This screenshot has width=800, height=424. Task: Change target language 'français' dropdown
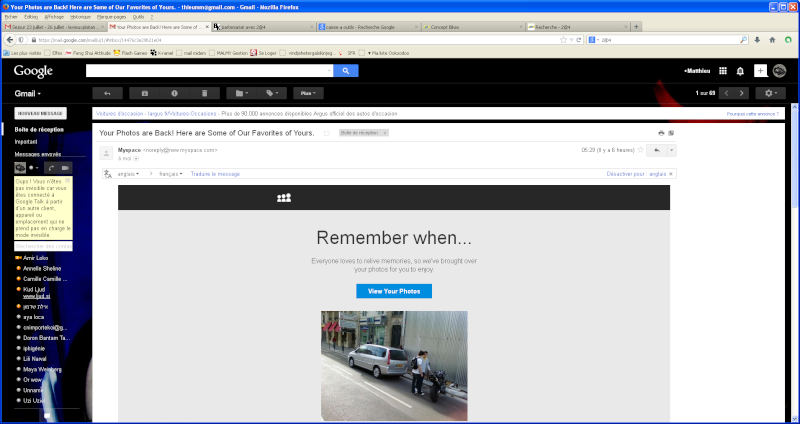pos(171,174)
